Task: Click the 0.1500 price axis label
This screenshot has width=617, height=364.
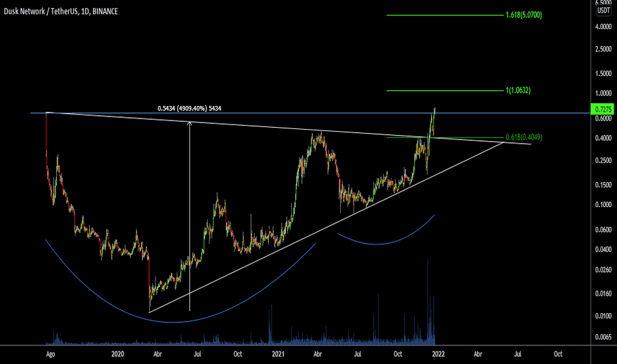Action: click(x=603, y=185)
